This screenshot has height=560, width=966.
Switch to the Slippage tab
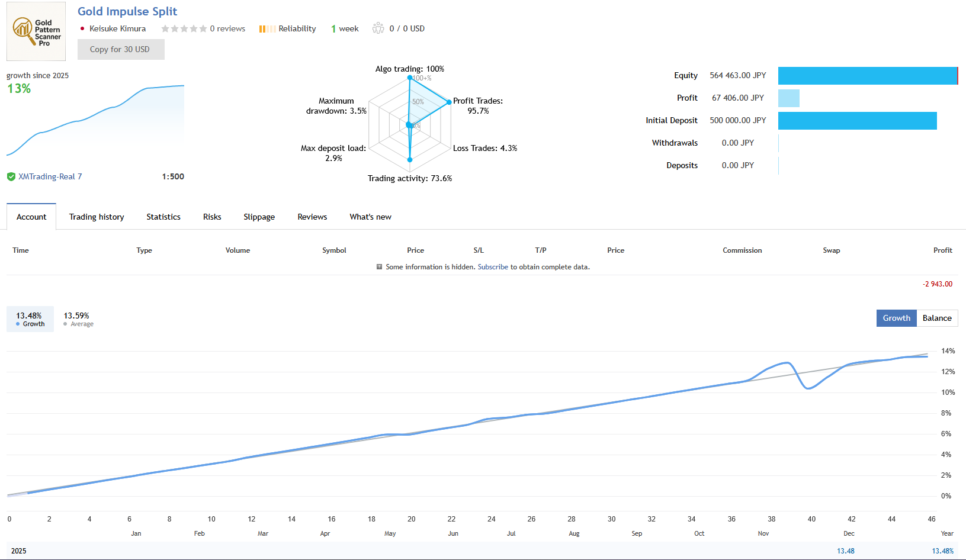(259, 217)
